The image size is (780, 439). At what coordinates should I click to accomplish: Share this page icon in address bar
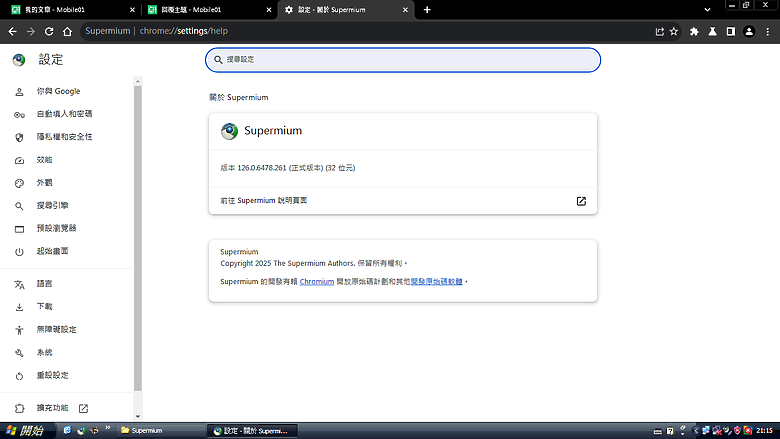pos(660,31)
